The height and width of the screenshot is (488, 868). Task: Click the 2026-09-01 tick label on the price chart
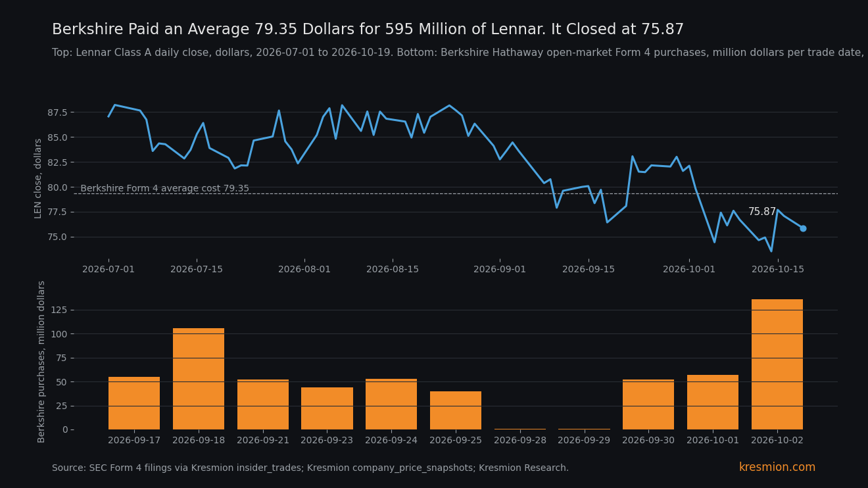(500, 270)
